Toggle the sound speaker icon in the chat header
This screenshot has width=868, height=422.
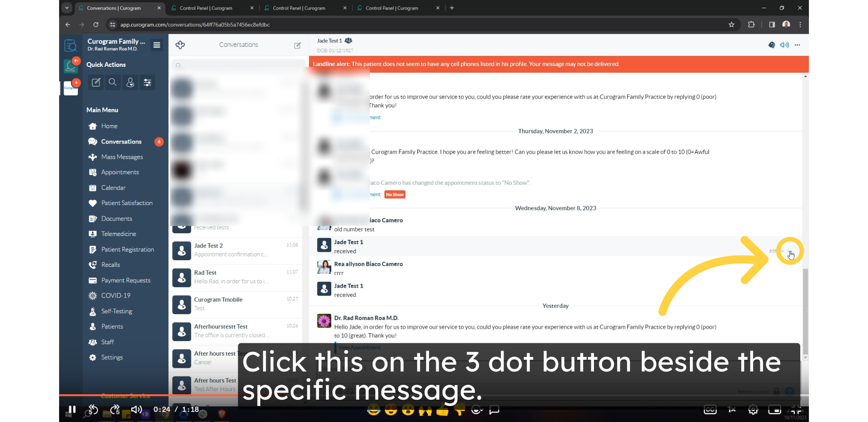pos(784,45)
